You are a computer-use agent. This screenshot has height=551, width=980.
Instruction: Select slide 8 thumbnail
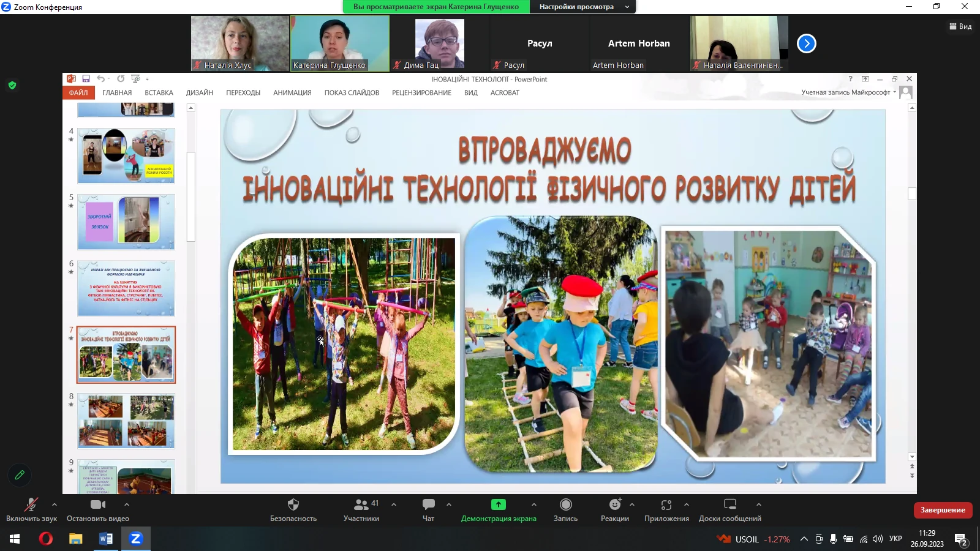click(x=126, y=421)
